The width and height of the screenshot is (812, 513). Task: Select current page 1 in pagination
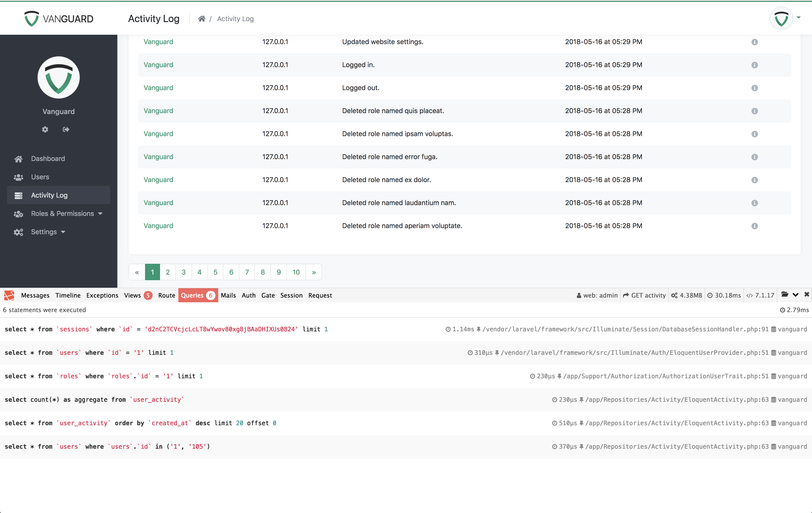pos(152,272)
